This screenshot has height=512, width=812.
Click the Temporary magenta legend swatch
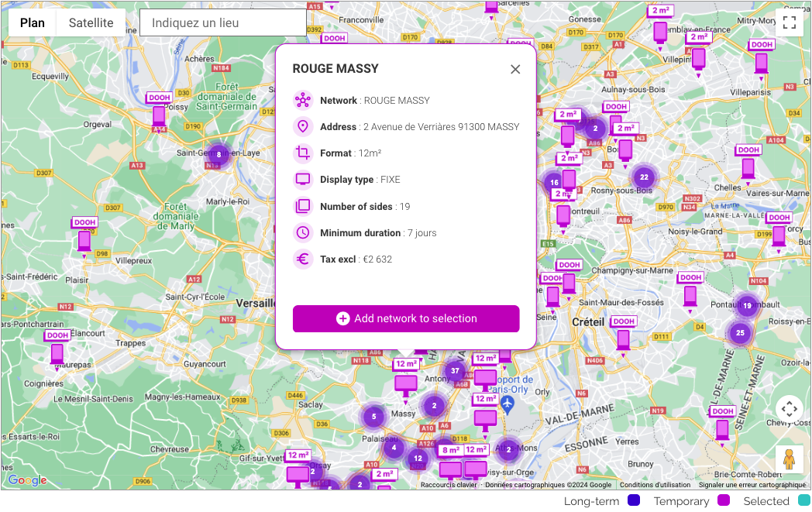point(724,500)
